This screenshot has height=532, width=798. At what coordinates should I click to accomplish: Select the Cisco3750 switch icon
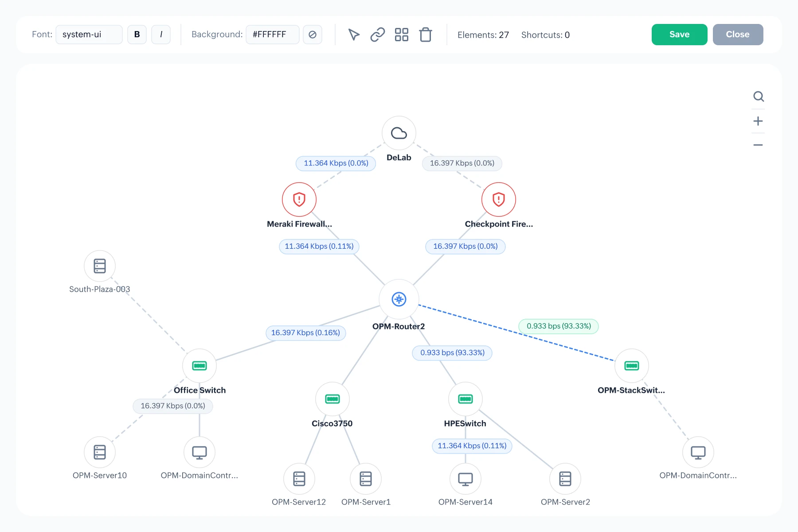[x=332, y=399]
